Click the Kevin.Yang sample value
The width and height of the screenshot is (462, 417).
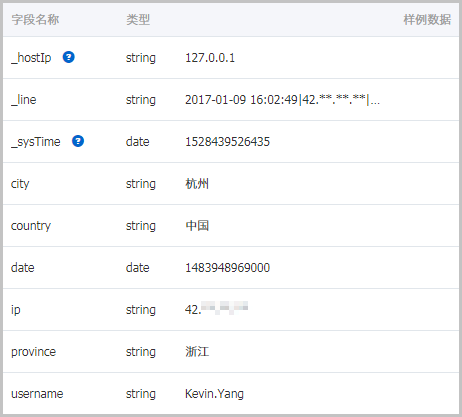click(x=214, y=394)
